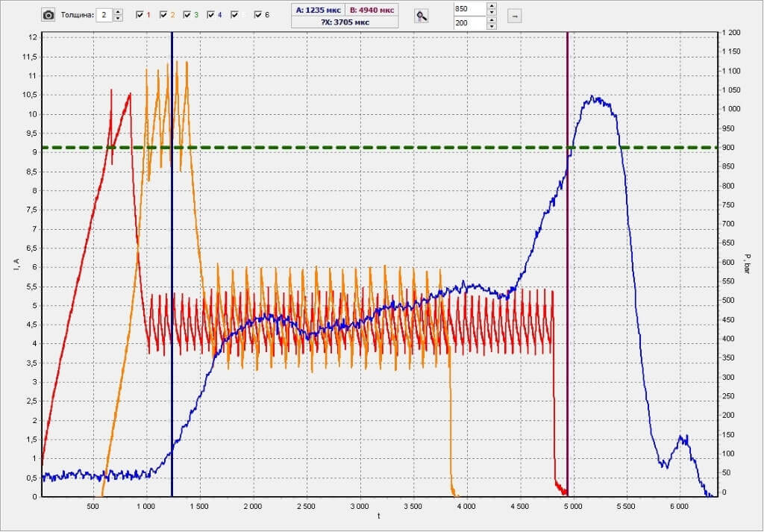Click the 200 input field
764x532 pixels.
pyautogui.click(x=469, y=23)
